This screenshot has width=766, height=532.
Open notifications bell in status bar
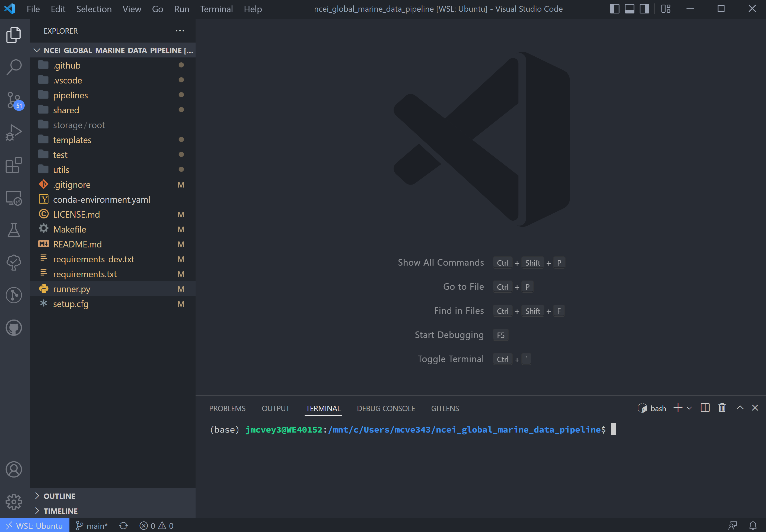753,526
